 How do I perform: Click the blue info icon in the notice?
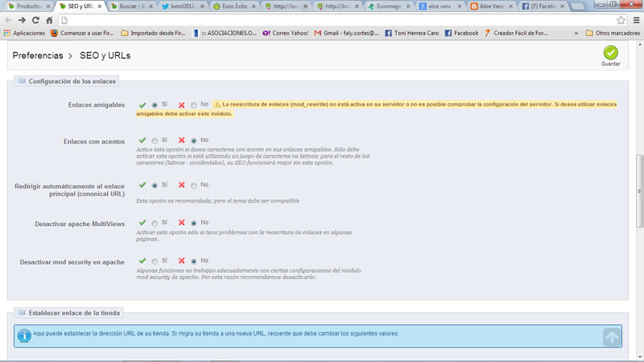pos(24,335)
